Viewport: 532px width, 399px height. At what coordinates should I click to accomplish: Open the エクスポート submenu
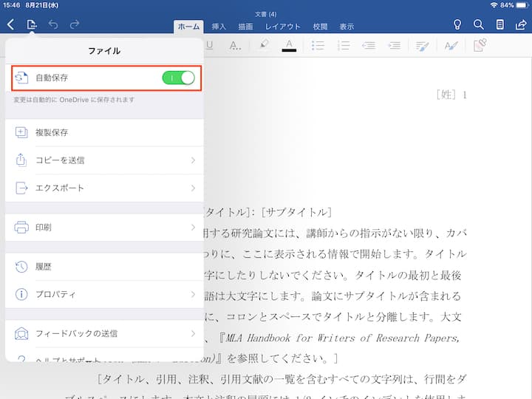coord(104,188)
